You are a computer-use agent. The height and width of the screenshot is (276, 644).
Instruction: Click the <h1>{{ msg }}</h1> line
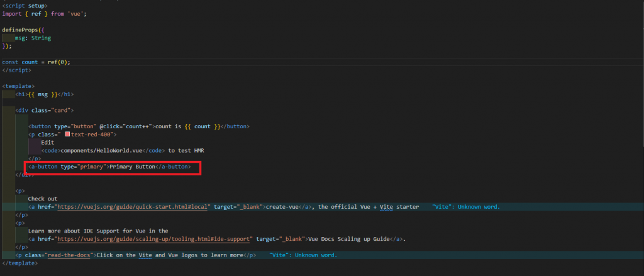pos(45,94)
